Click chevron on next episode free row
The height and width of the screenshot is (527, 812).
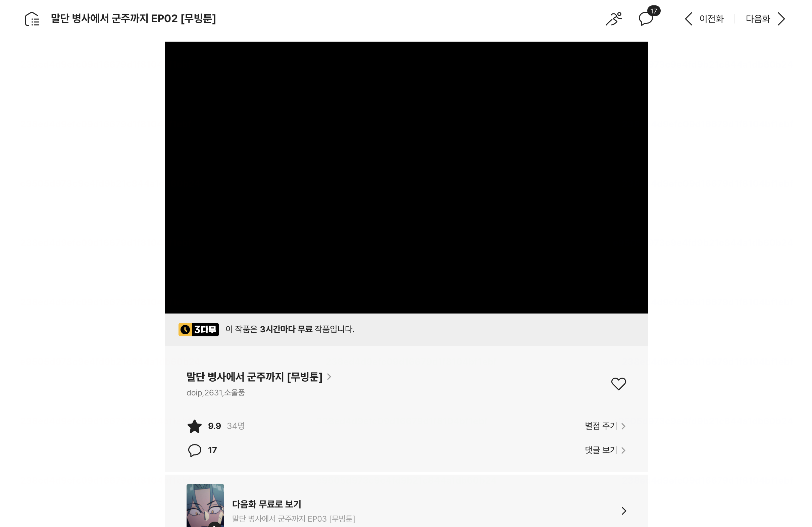[624, 511]
